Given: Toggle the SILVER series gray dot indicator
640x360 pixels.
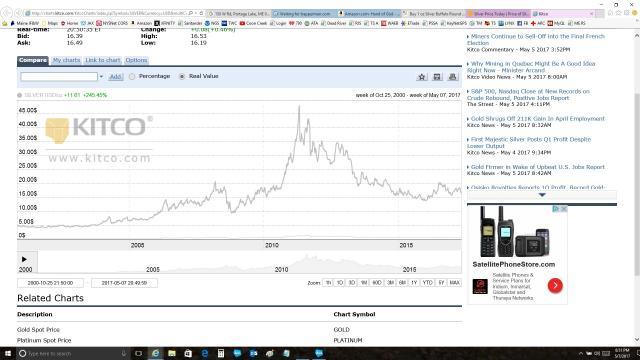Looking at the screenshot, I should (x=19, y=95).
